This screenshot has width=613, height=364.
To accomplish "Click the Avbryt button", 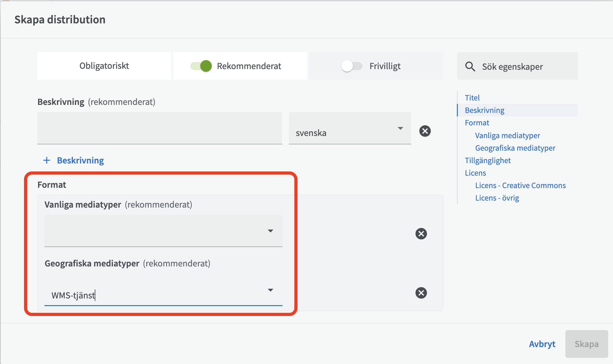I will 542,344.
